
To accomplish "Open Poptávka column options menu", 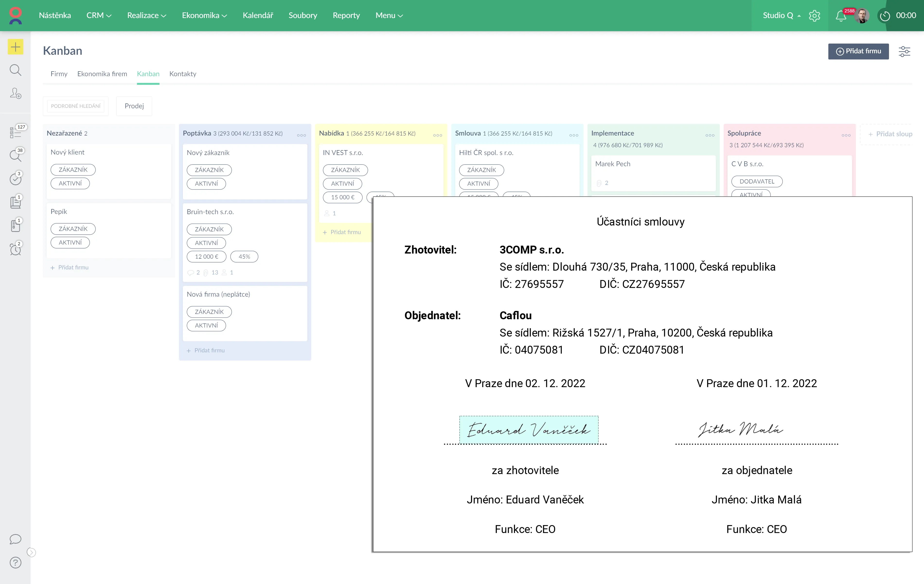I will click(x=301, y=135).
